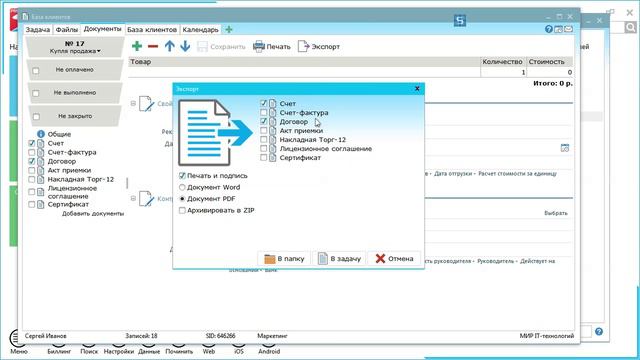640x360 pixels.
Task: Switch to the Документы tab
Action: tap(102, 29)
